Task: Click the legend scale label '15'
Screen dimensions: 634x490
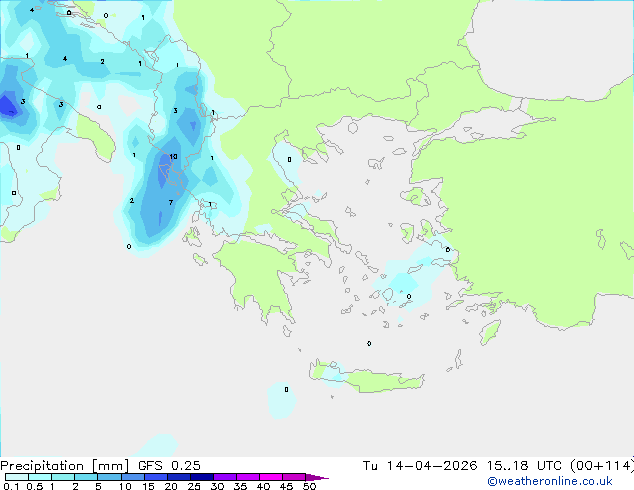Action: tap(148, 486)
